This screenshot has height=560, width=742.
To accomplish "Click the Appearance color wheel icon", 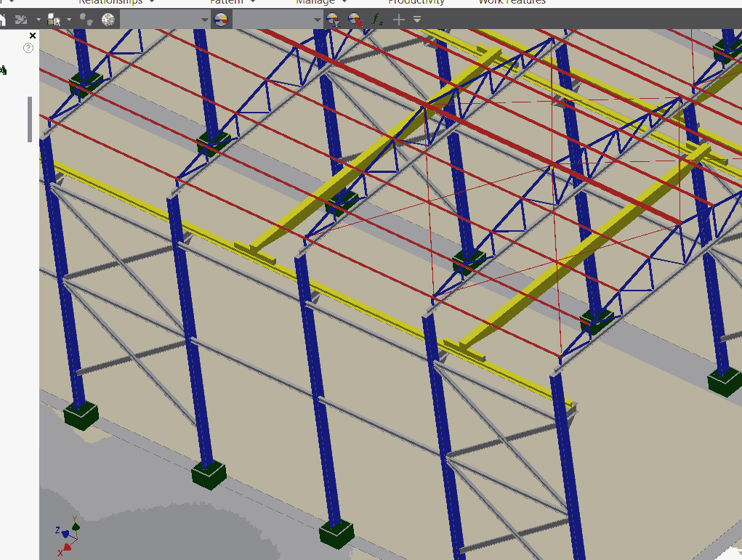I will pos(222,20).
